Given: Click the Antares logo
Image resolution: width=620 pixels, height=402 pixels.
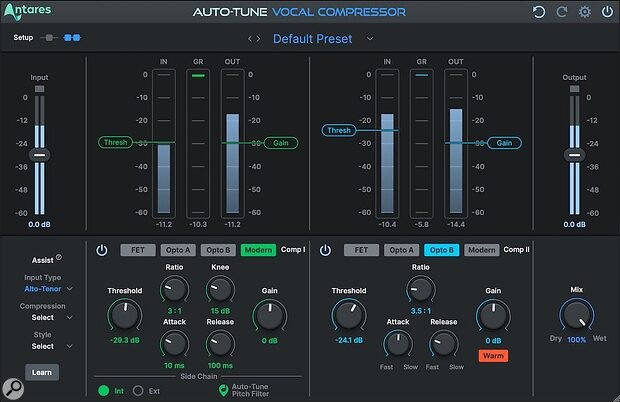Looking at the screenshot, I should [27, 11].
